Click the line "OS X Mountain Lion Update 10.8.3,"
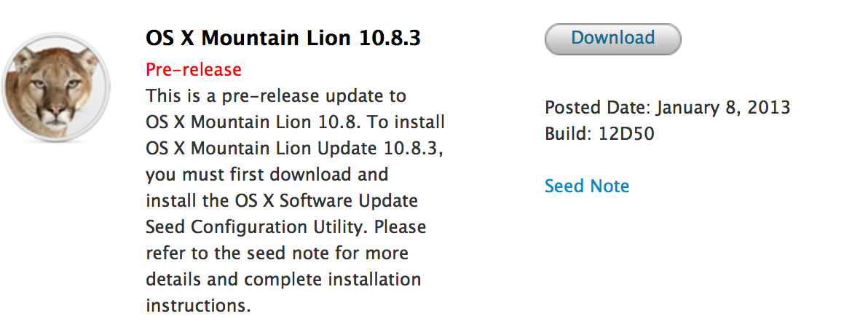The width and height of the screenshot is (868, 335). [294, 149]
